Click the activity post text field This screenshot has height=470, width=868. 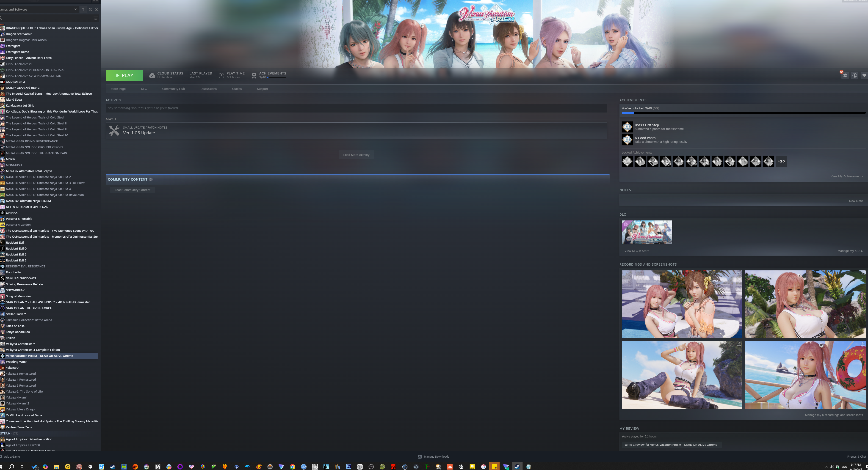[x=356, y=108]
